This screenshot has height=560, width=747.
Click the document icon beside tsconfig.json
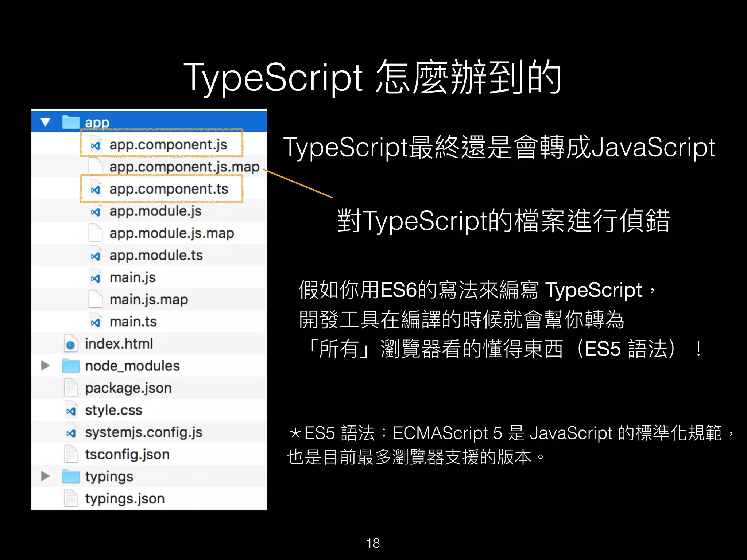pyautogui.click(x=71, y=454)
